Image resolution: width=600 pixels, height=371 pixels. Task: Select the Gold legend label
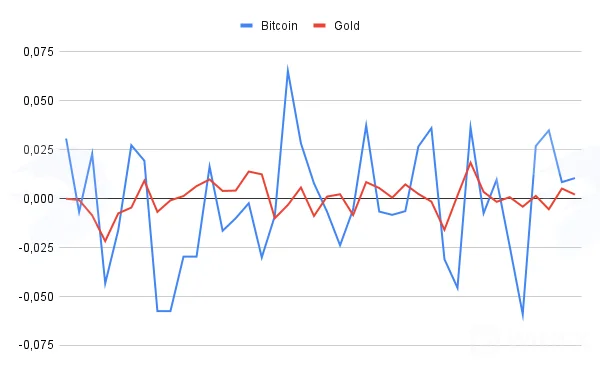pos(347,26)
